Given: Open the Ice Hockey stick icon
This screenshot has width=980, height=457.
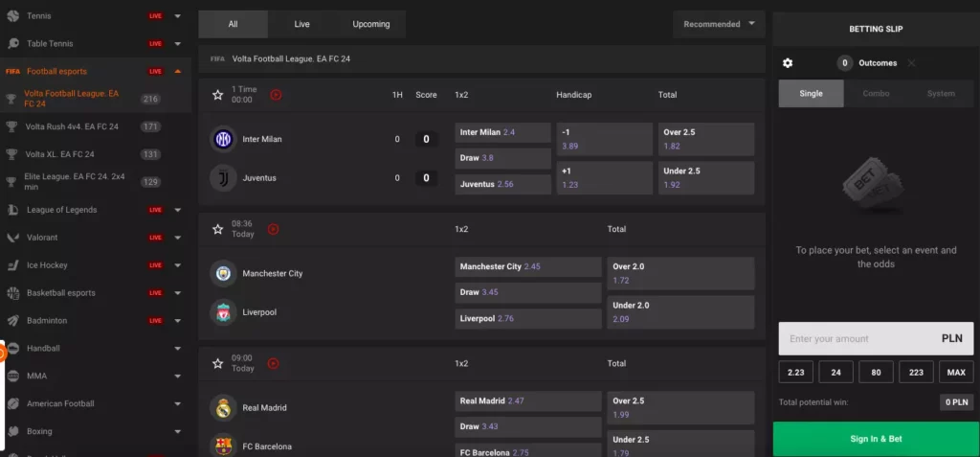Looking at the screenshot, I should [13, 264].
